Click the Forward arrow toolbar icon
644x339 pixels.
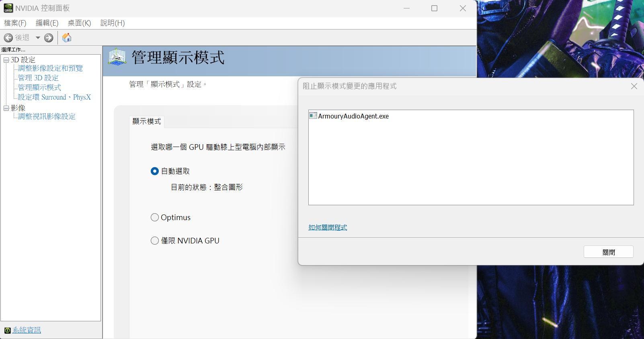pyautogui.click(x=49, y=38)
